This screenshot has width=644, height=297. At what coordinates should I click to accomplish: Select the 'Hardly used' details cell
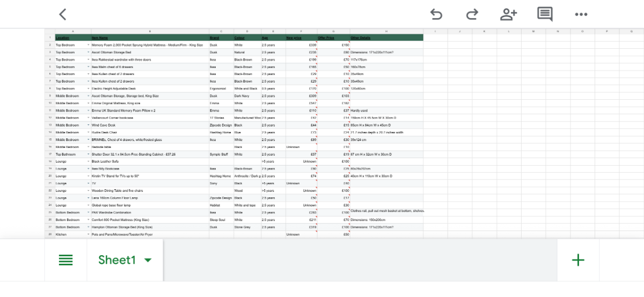(386, 110)
